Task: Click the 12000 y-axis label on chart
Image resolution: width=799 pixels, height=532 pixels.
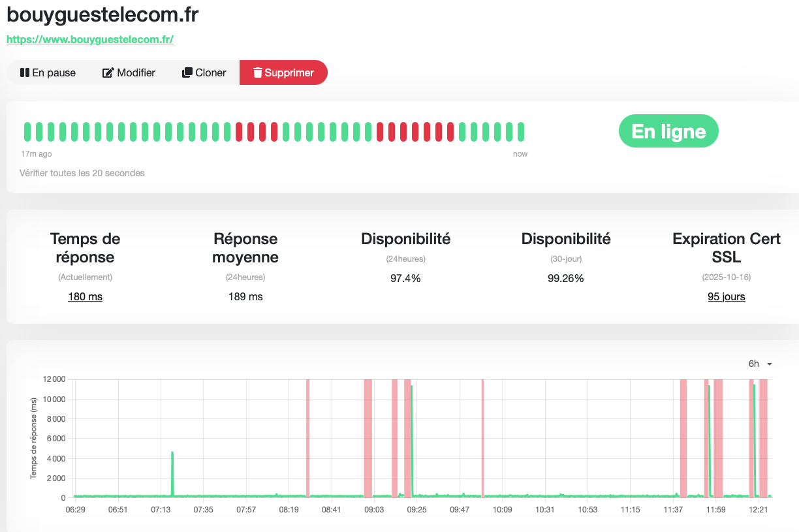Action: click(x=54, y=379)
